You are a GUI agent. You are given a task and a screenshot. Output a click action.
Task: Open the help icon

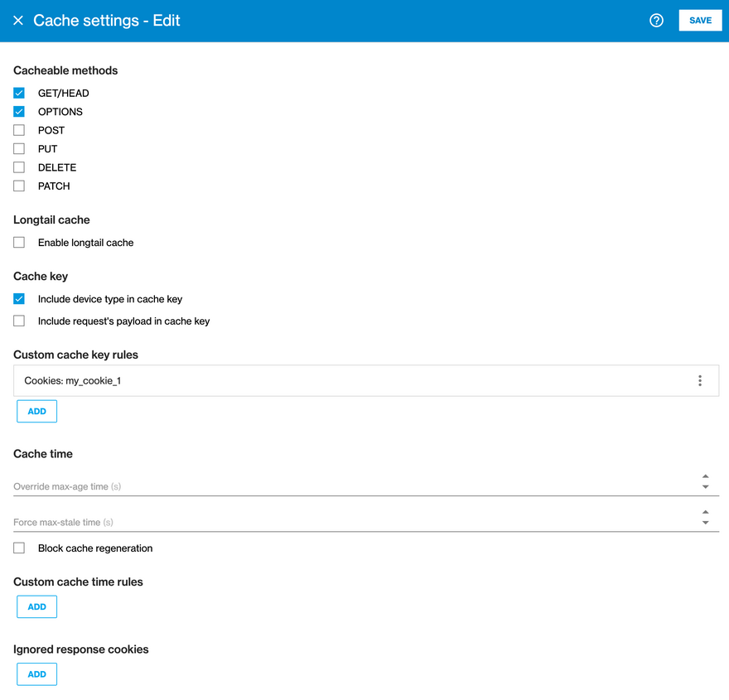click(656, 20)
